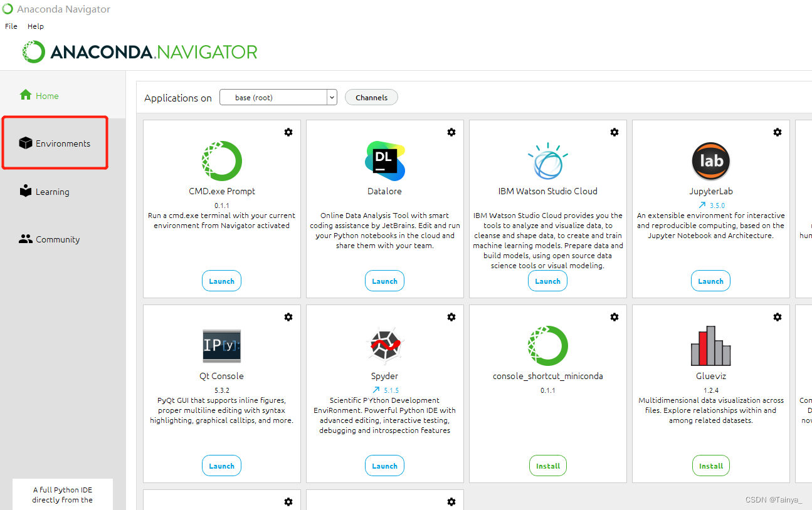Click the Glueviz bar chart logo
Screen dimensions: 812x510
711,346
